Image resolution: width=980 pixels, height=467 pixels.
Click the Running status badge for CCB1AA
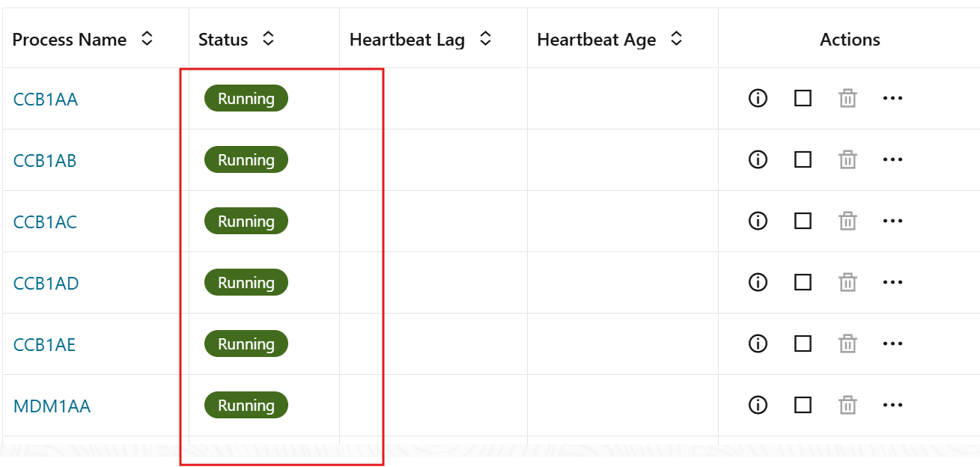pos(246,98)
